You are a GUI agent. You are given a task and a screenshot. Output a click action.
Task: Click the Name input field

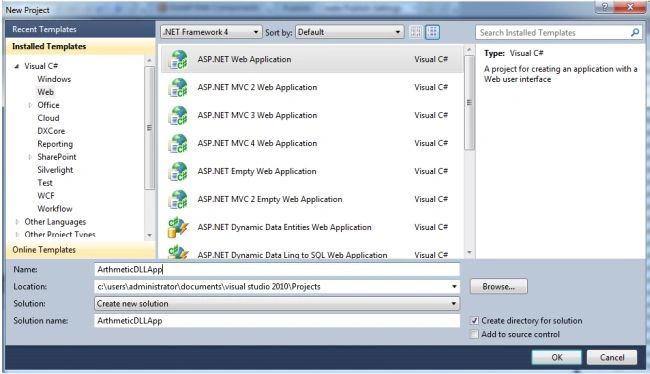click(x=277, y=270)
